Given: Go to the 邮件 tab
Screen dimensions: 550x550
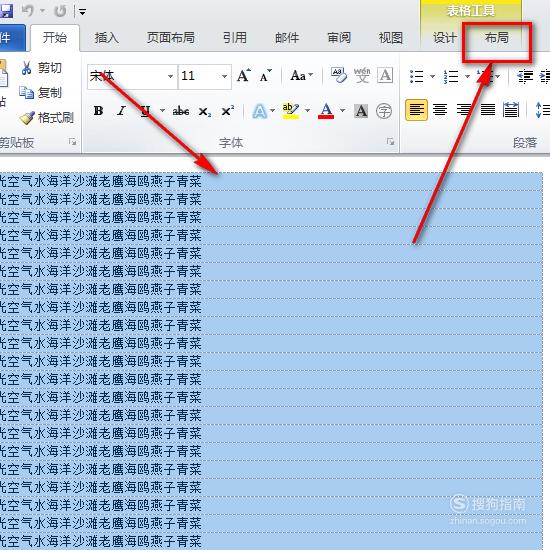Looking at the screenshot, I should 287,38.
